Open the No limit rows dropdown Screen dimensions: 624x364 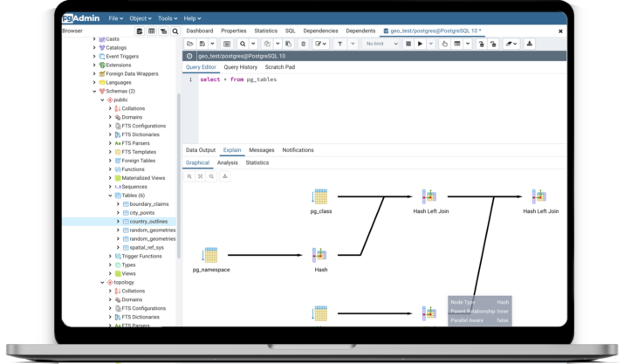pos(381,44)
